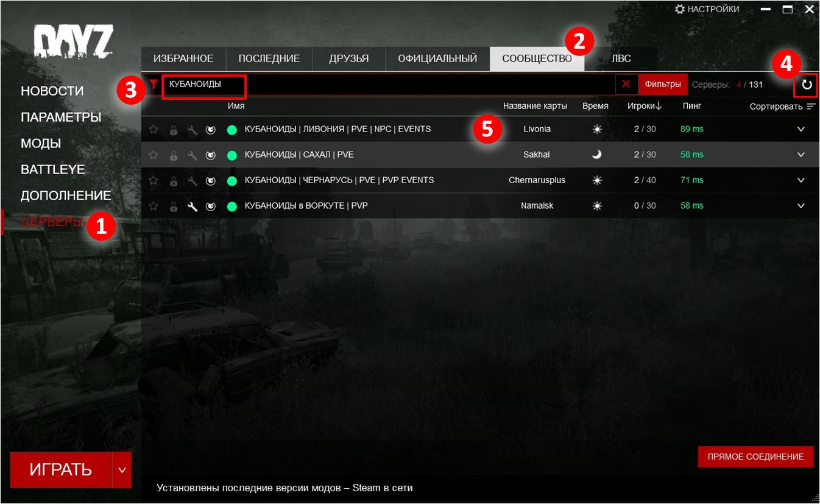Open the Сортировать sort menu
This screenshot has height=504, width=820.
pyautogui.click(x=782, y=106)
